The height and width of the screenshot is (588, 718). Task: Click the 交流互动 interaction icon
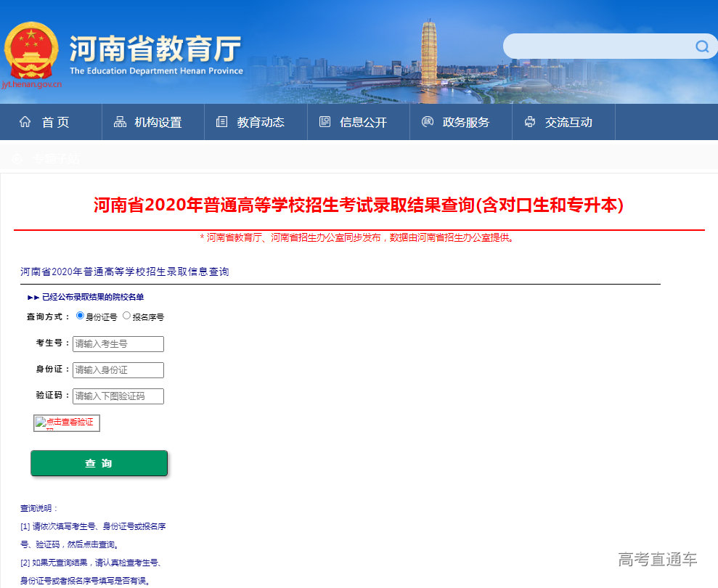tap(529, 122)
